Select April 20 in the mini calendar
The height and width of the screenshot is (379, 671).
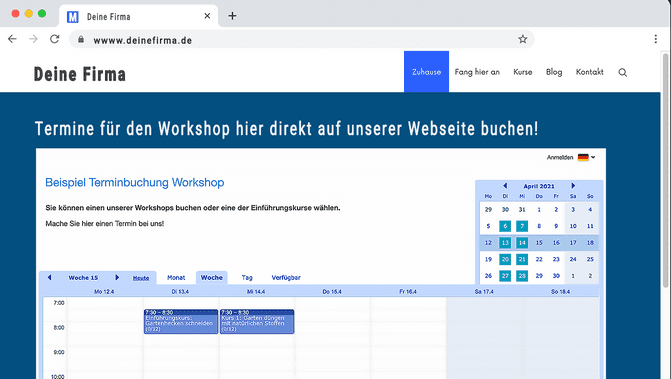505,259
